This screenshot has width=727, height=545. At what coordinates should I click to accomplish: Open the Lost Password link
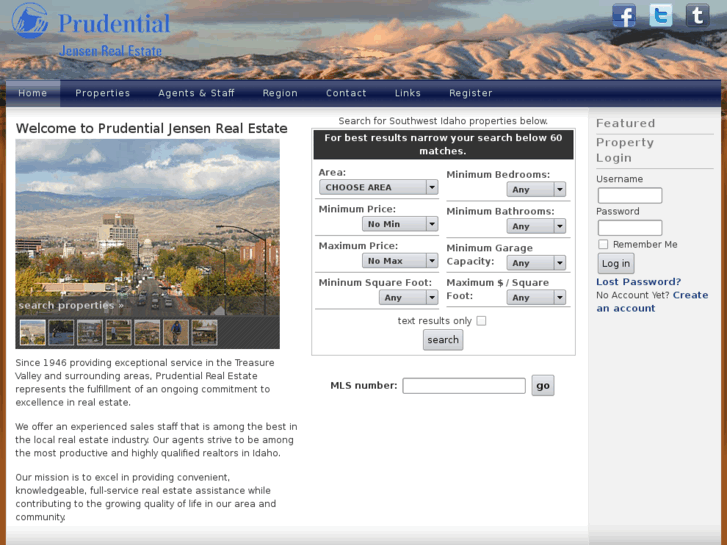click(x=638, y=282)
